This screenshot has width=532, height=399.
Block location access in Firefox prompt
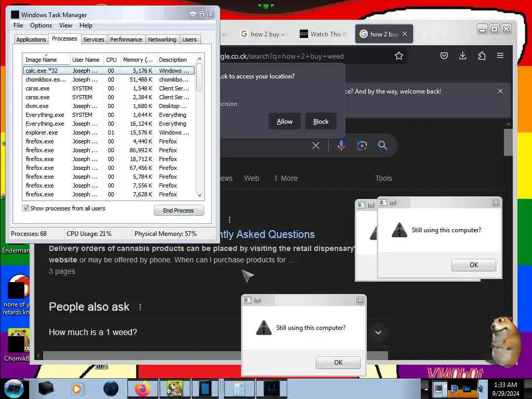[321, 122]
